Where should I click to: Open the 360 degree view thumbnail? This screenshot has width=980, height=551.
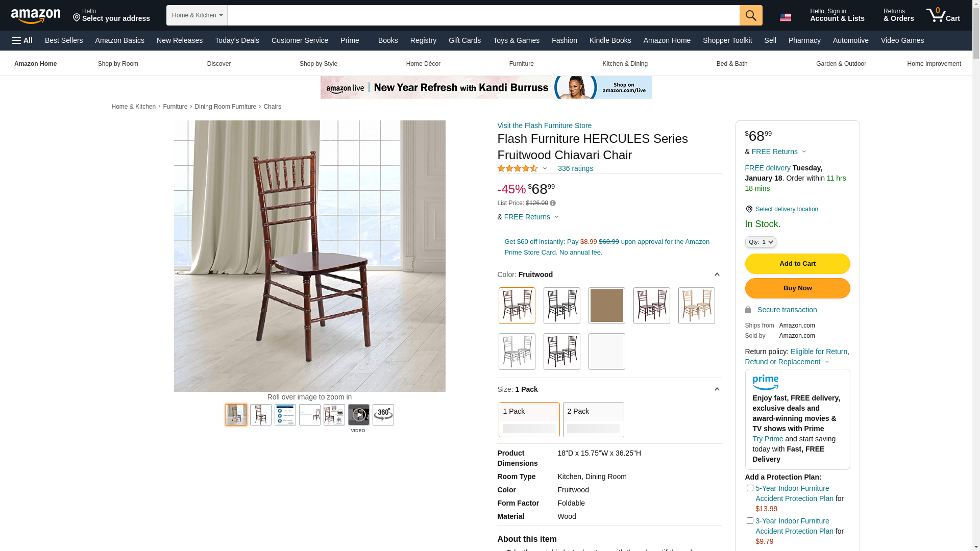click(383, 415)
